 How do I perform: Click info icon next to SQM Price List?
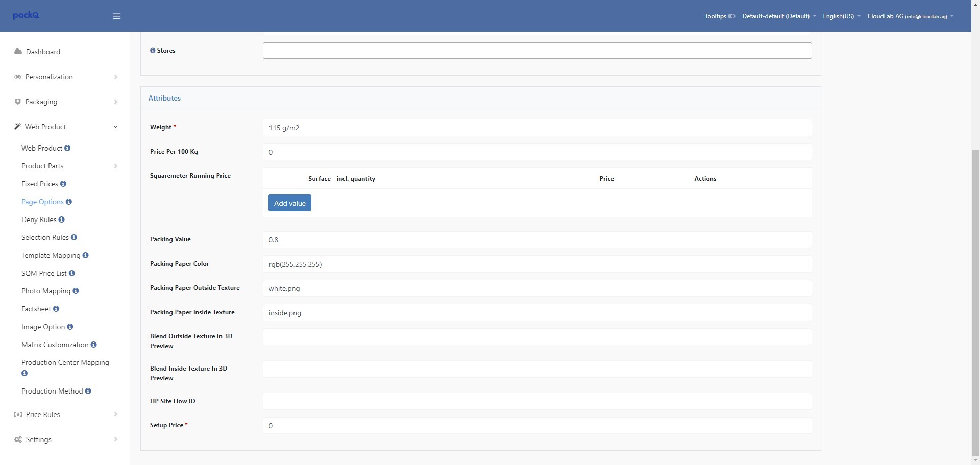pos(72,273)
